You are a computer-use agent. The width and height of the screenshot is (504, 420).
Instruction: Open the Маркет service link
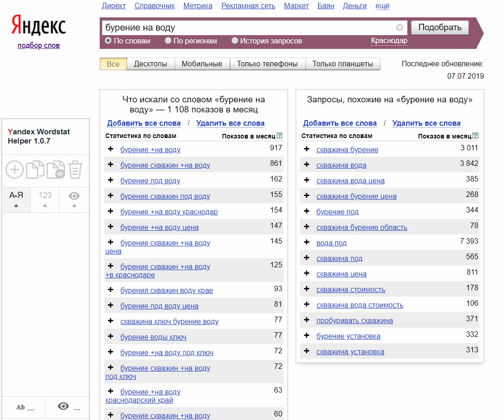tap(296, 6)
